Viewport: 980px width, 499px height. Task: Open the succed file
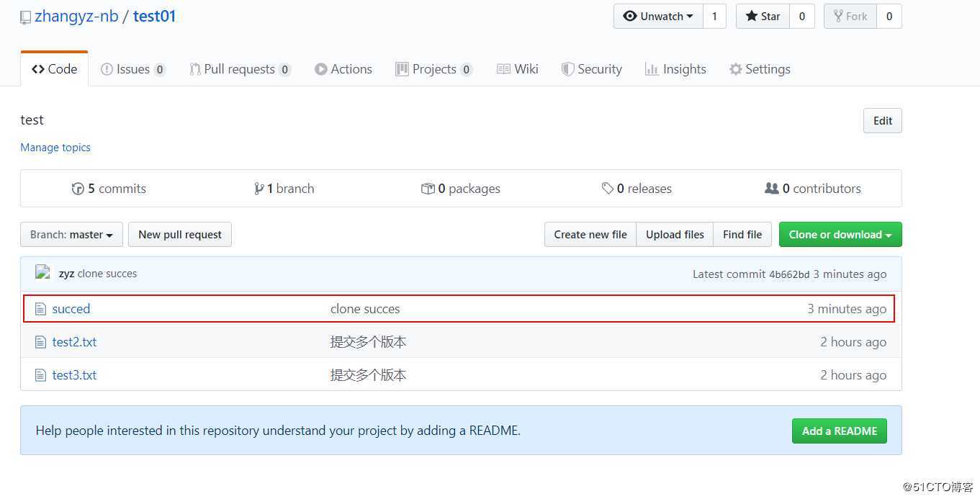pos(71,309)
